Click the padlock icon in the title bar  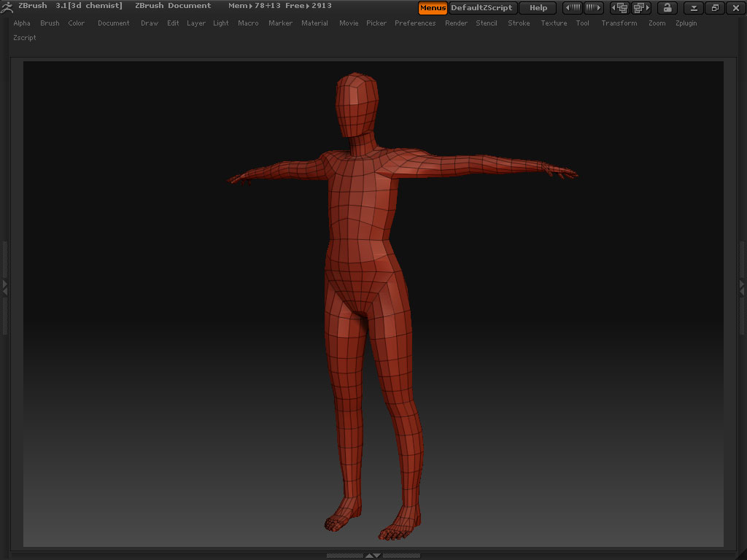point(667,7)
